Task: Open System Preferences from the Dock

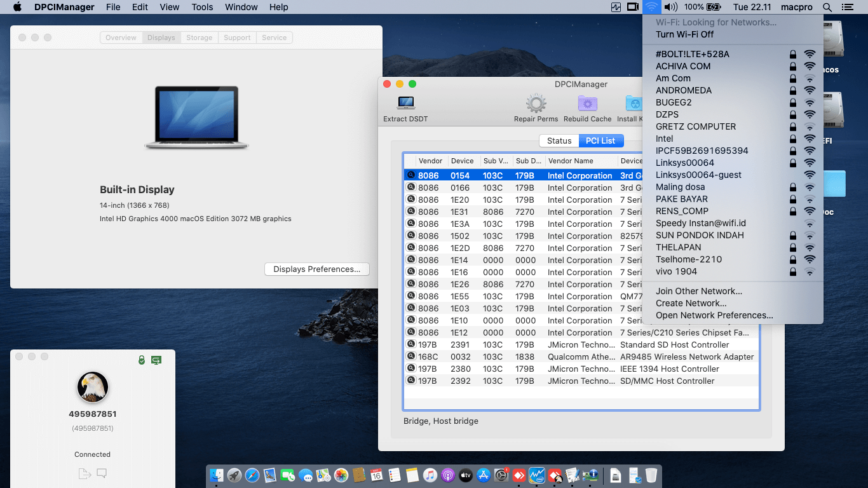Action: click(x=501, y=475)
